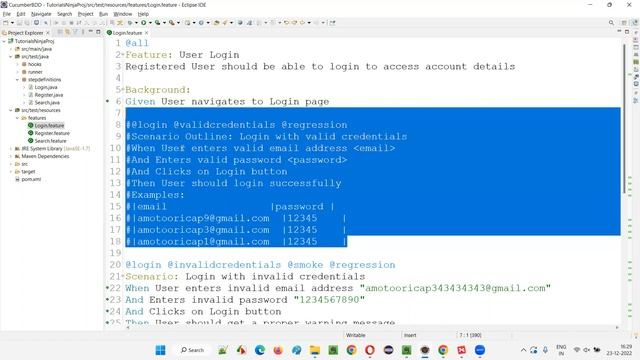Collapse the stepdefinitions package

[18, 80]
